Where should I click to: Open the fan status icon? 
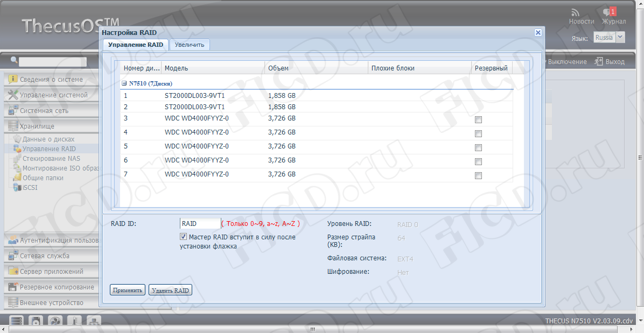pos(55,321)
